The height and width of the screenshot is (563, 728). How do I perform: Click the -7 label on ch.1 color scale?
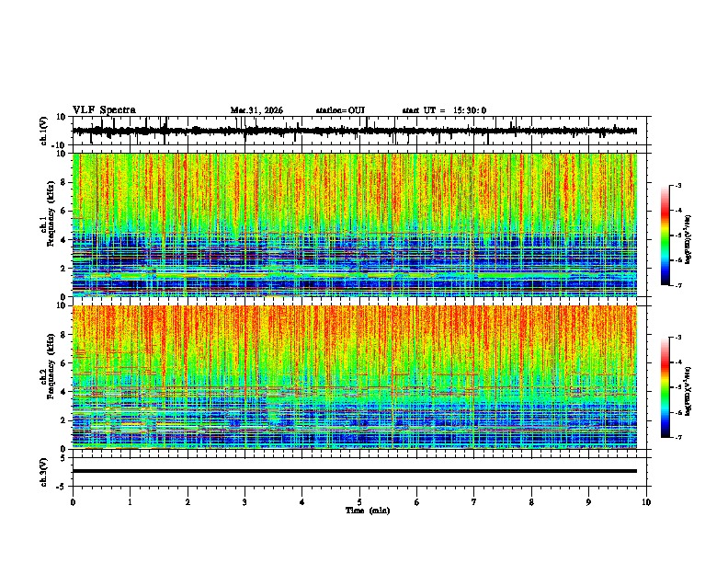point(678,285)
